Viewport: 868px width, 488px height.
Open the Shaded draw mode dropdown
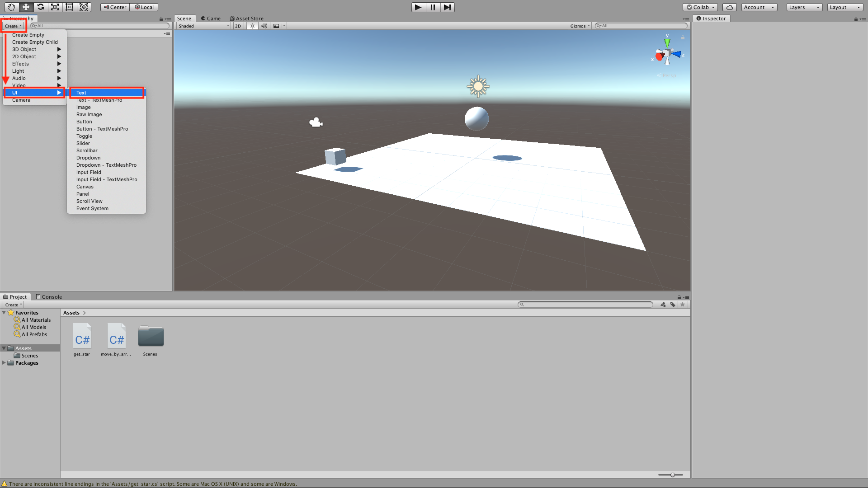[203, 26]
